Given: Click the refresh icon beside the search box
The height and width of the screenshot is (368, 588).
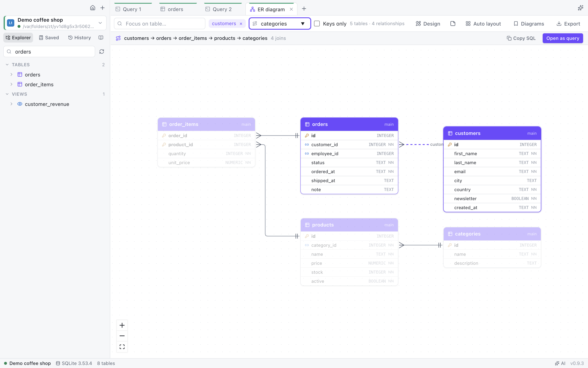Looking at the screenshot, I should point(101,52).
